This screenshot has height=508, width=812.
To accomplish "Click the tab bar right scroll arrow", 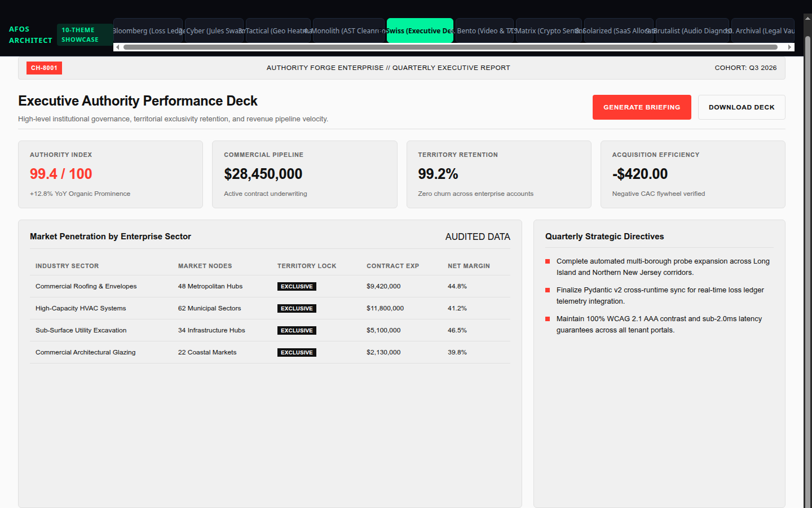I will pos(790,47).
